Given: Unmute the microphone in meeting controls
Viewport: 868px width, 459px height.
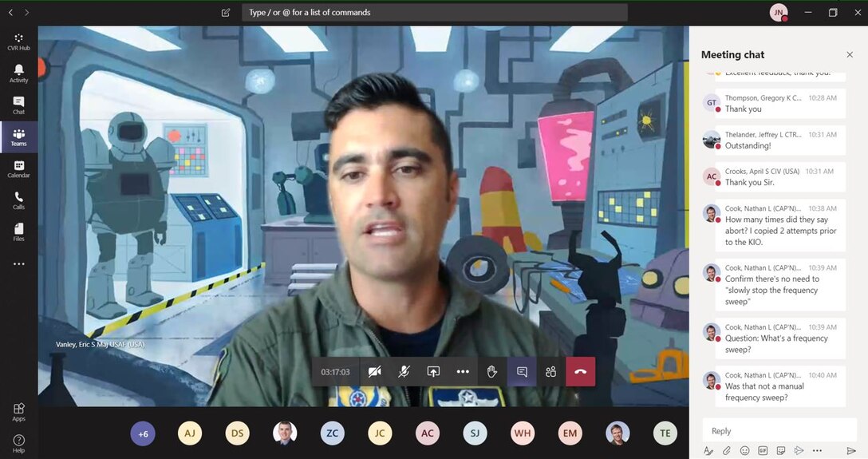Looking at the screenshot, I should tap(404, 372).
